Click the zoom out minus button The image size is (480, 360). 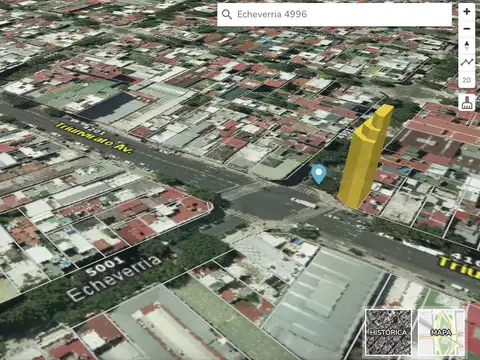pyautogui.click(x=467, y=29)
